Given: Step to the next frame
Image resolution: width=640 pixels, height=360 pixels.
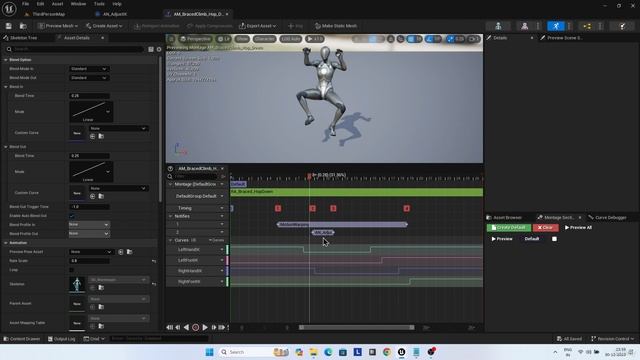Looking at the screenshot, I should (213, 327).
